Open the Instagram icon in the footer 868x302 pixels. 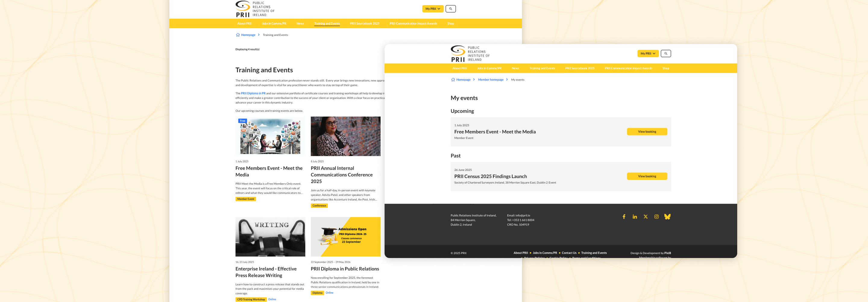coord(656,217)
